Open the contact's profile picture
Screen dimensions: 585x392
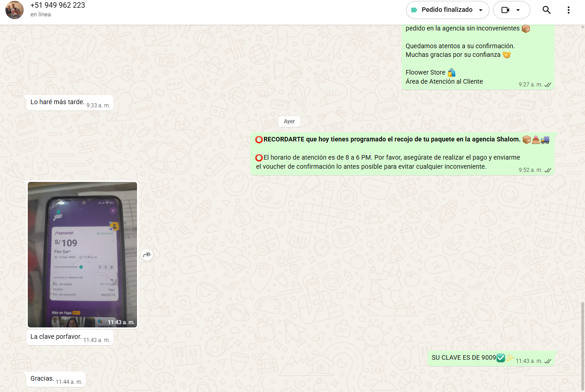(x=15, y=10)
